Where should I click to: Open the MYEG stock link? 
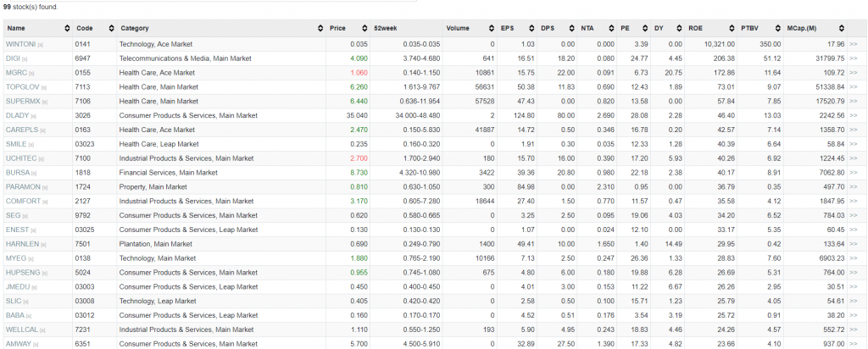(15, 258)
